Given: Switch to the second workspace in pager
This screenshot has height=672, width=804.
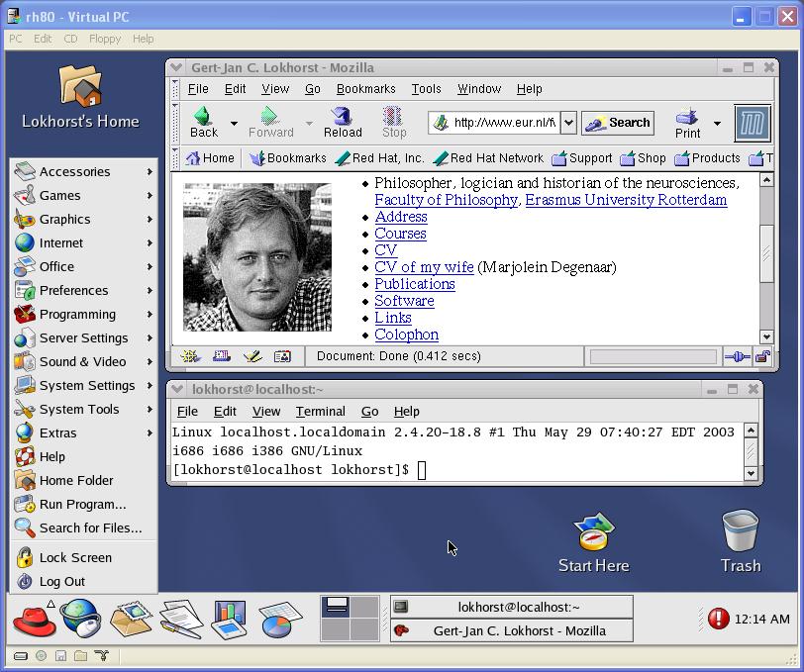Looking at the screenshot, I should click(364, 607).
